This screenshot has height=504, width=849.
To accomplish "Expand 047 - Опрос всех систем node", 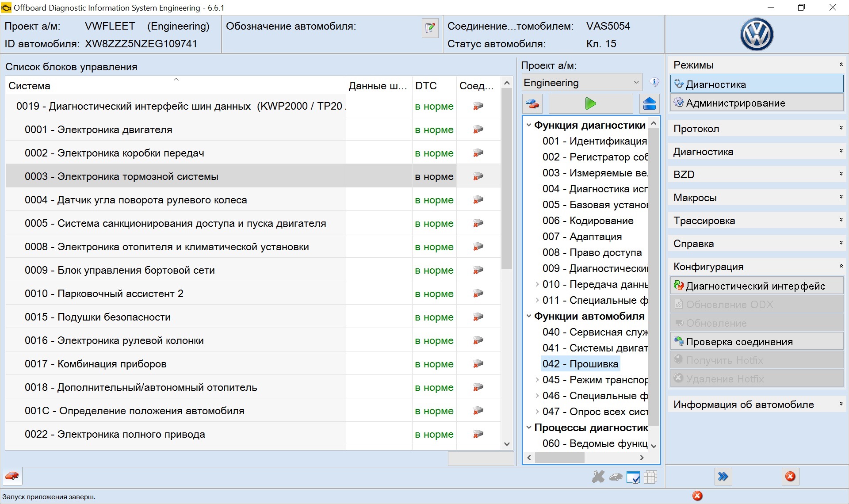I will pos(537,412).
